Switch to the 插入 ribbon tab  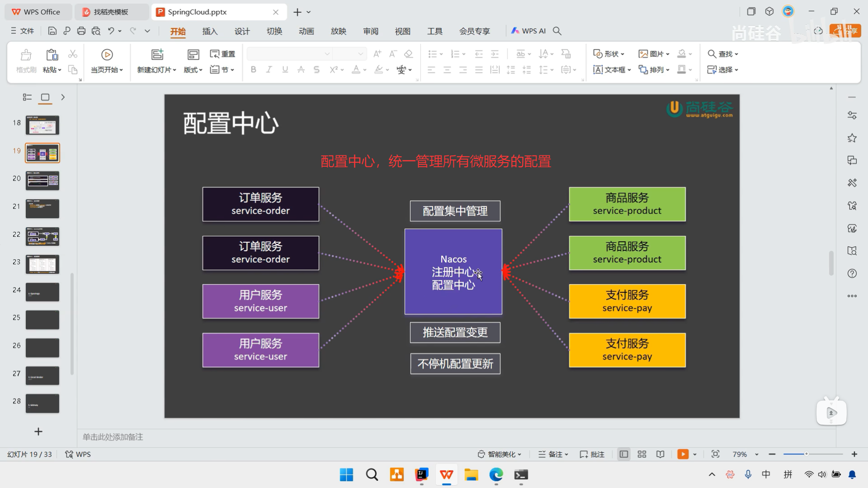pos(210,31)
